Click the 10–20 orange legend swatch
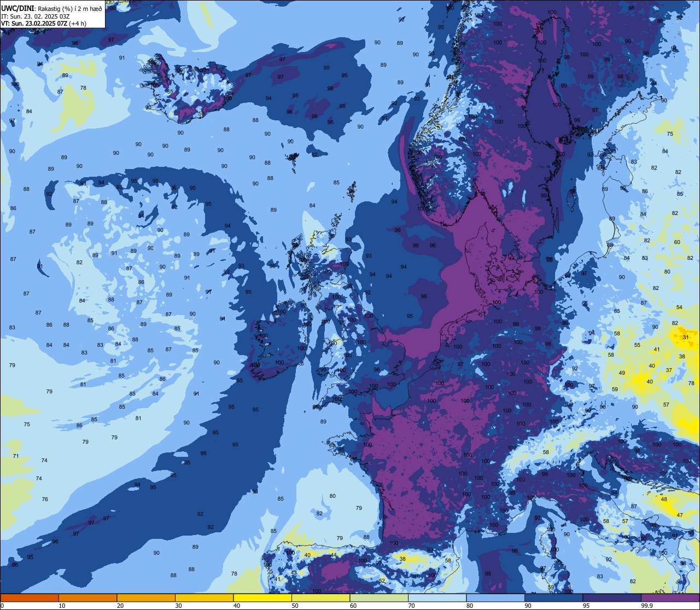The height and width of the screenshot is (610, 700). coord(87,597)
